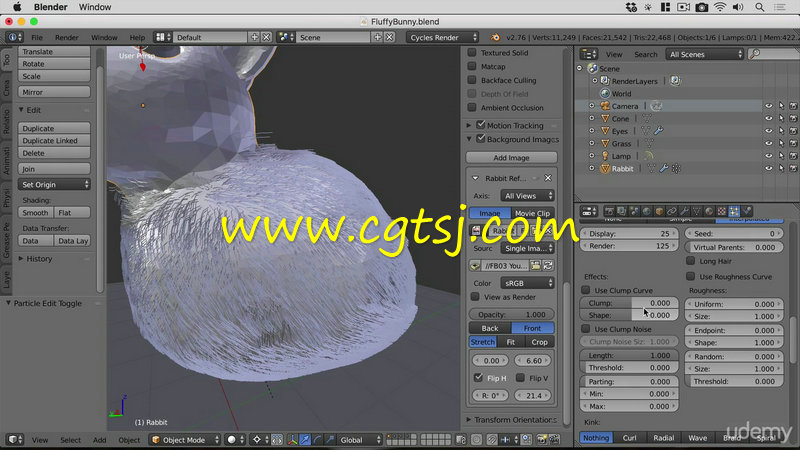
Task: Open the Render menu
Action: pyautogui.click(x=67, y=37)
